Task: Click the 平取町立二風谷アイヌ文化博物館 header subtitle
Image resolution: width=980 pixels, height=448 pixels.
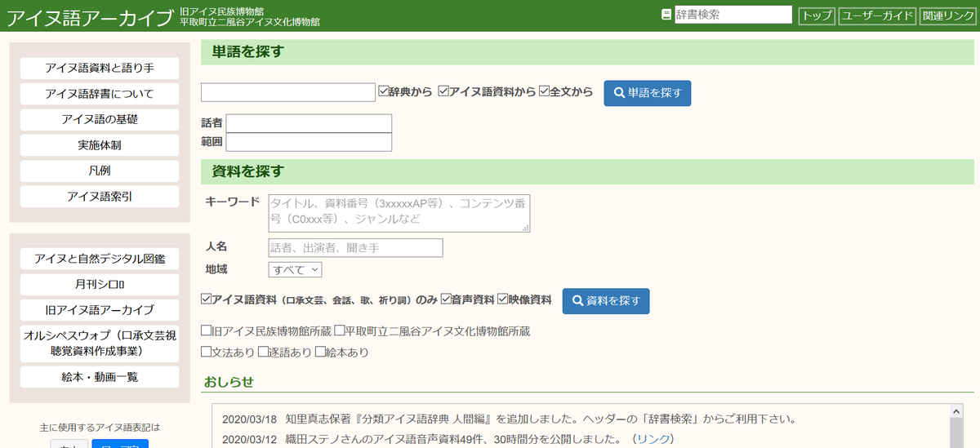Action: point(250,21)
